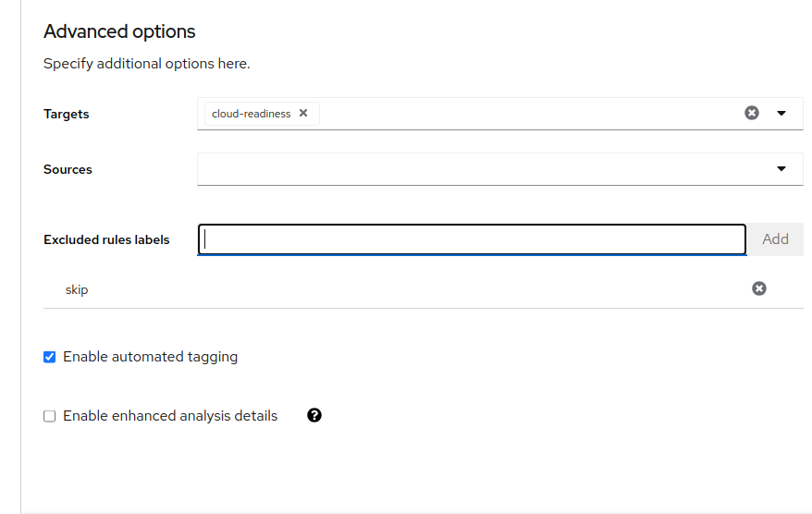This screenshot has width=812, height=514.
Task: Remove the cloud-readiness target chip
Action: click(x=303, y=113)
